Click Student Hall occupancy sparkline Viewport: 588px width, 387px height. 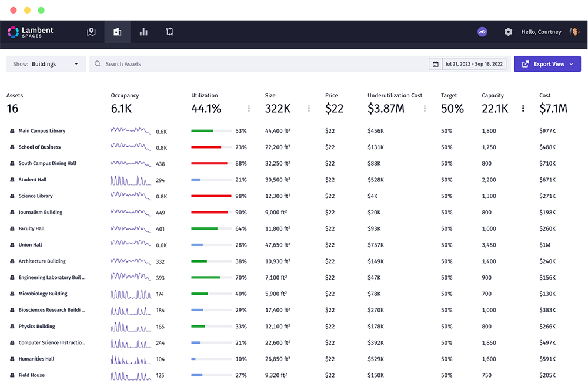[x=131, y=180]
